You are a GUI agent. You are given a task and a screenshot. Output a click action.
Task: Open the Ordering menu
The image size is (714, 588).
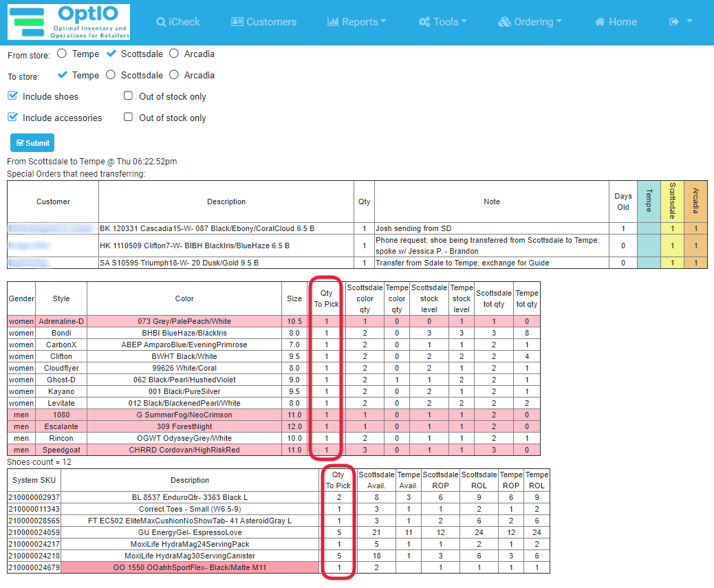coord(530,21)
